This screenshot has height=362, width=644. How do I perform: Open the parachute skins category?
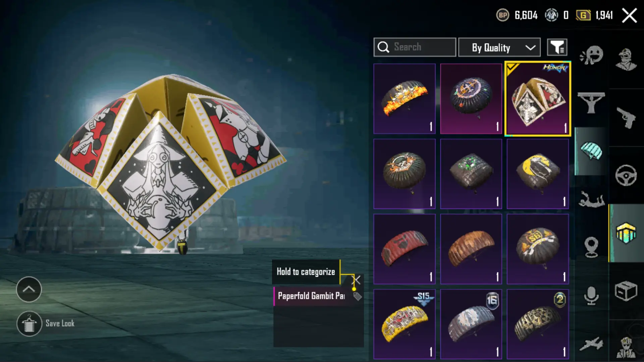click(592, 151)
